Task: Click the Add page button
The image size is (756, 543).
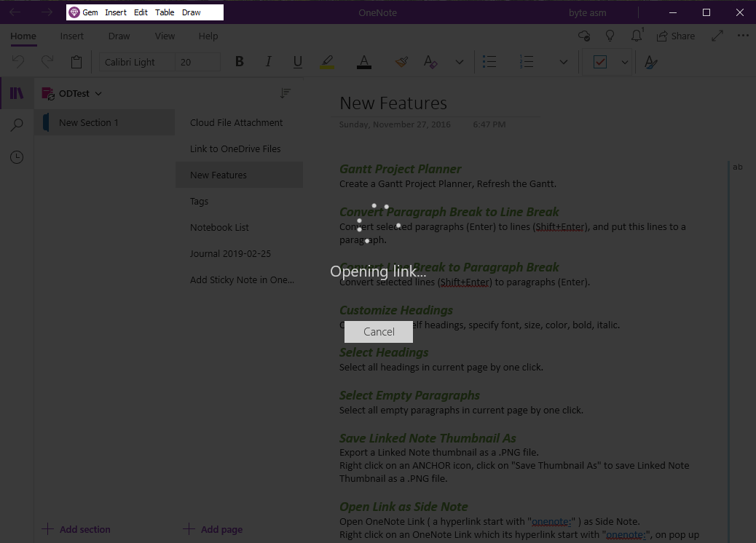Action: (x=213, y=529)
